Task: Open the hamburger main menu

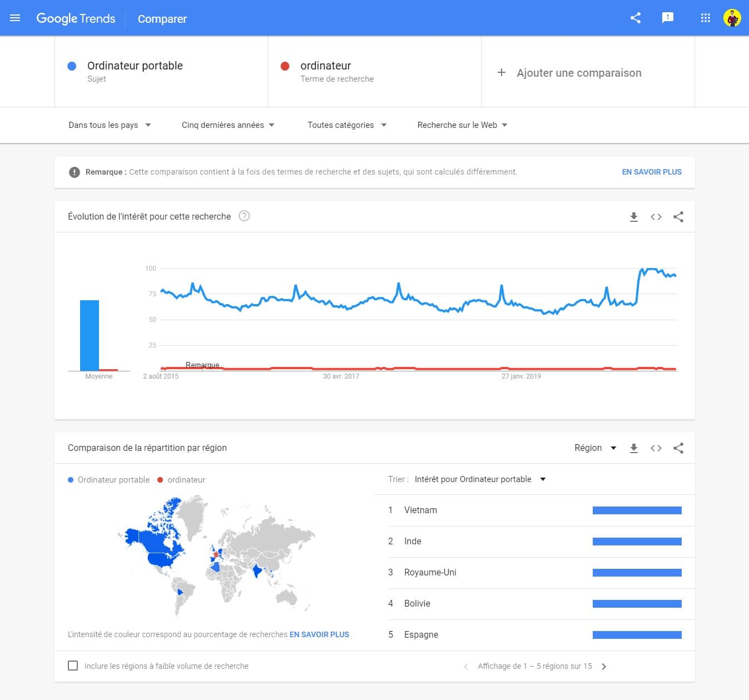Action: coord(15,18)
